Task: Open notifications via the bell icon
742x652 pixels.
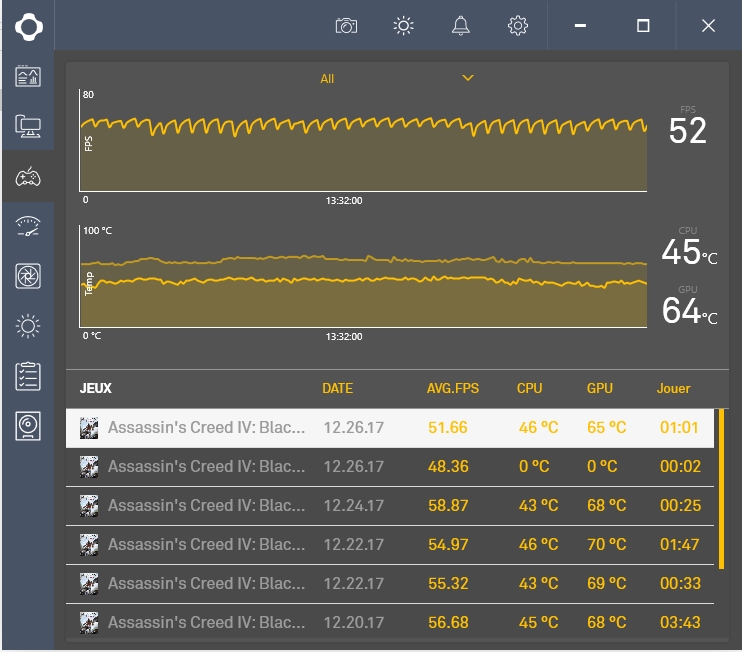Action: coord(460,26)
